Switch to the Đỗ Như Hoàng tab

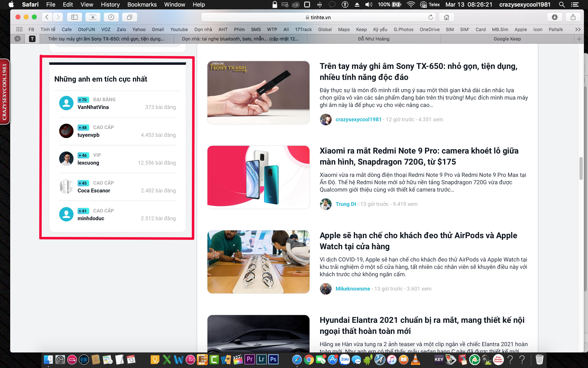tap(374, 39)
